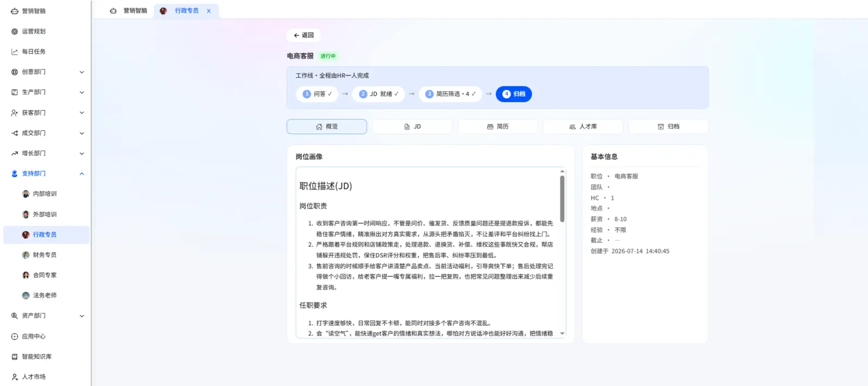The height and width of the screenshot is (386, 868).
Task: Click the 运营规划 sidebar icon
Action: (x=15, y=31)
